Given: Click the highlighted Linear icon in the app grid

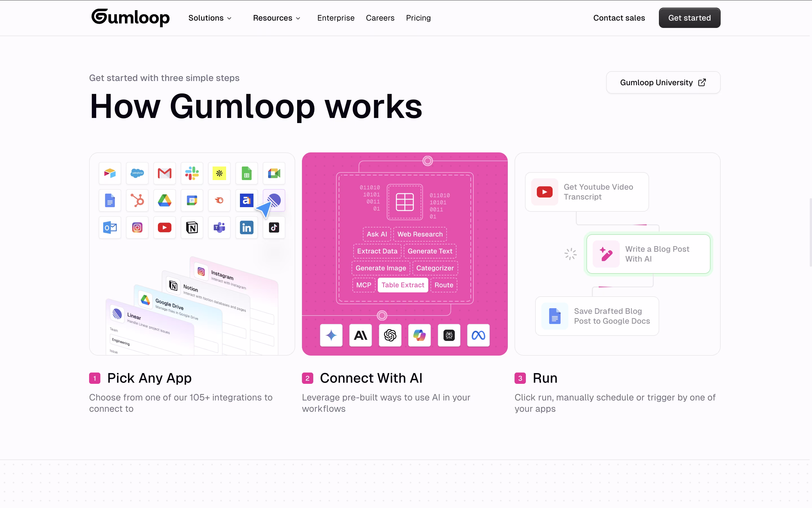Looking at the screenshot, I should 274,201.
